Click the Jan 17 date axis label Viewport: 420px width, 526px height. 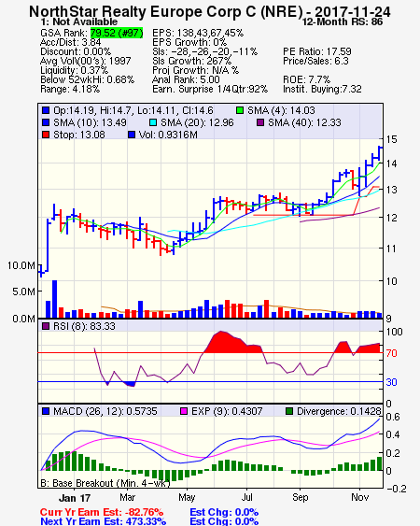click(x=74, y=498)
